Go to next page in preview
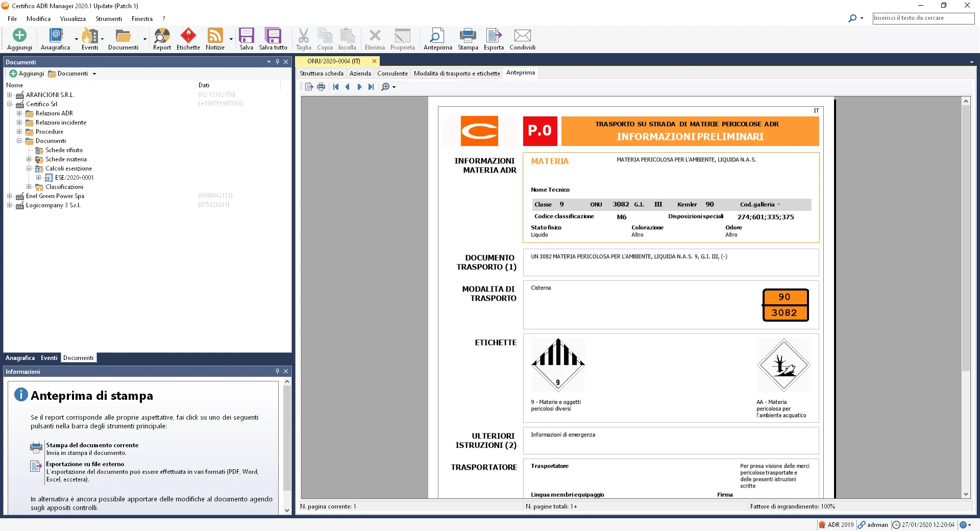This screenshot has width=980, height=531. 359,87
